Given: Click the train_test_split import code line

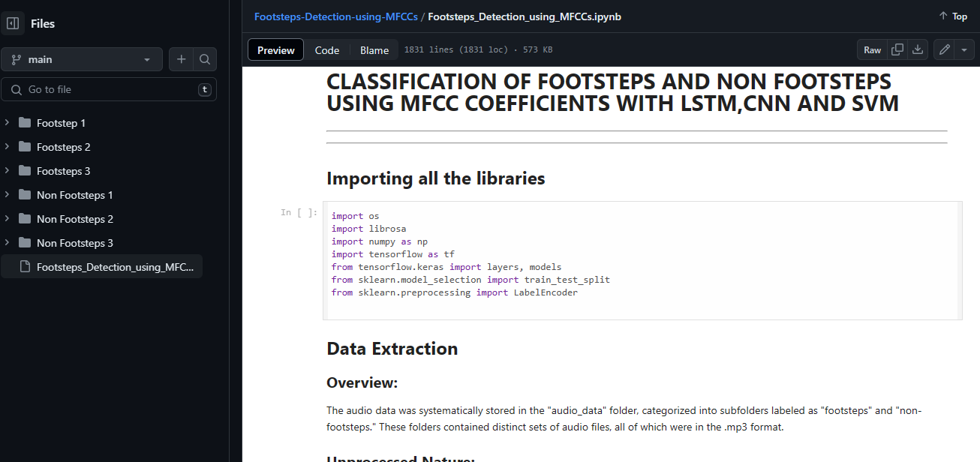Looking at the screenshot, I should pyautogui.click(x=470, y=280).
